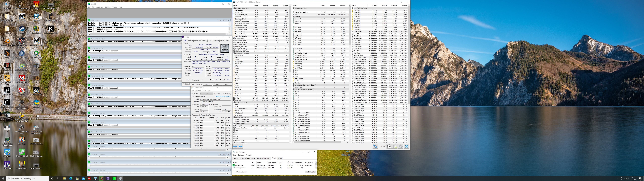Open File Explorer from the taskbar
Screen dimensions: 644x181
click(x=65, y=178)
